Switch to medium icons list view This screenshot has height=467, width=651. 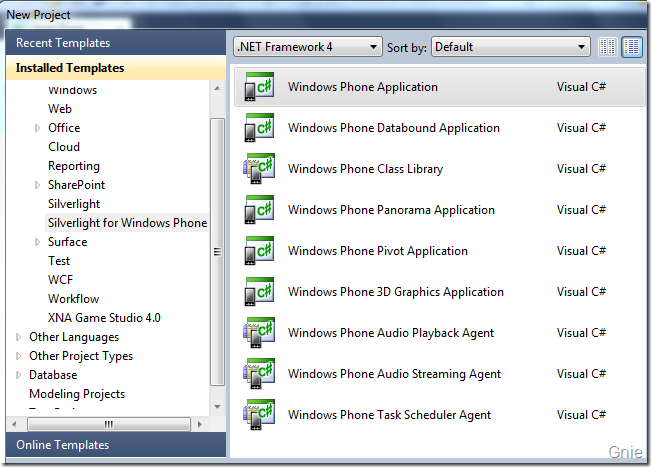pyautogui.click(x=631, y=47)
